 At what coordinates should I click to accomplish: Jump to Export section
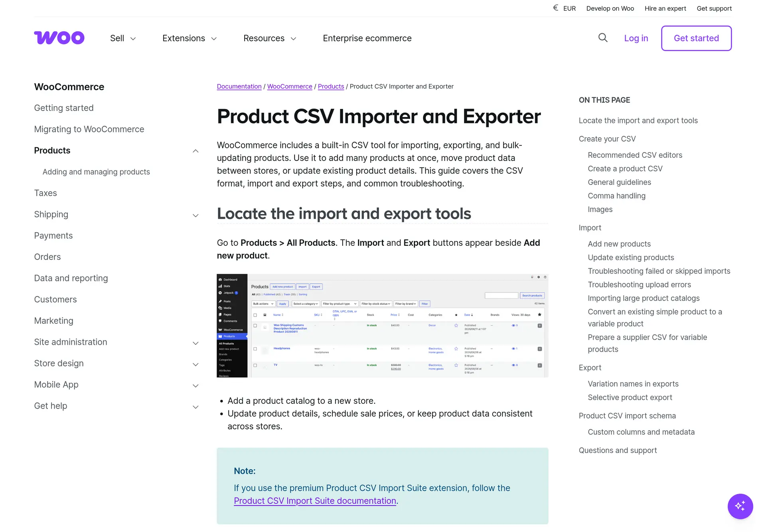pos(590,368)
